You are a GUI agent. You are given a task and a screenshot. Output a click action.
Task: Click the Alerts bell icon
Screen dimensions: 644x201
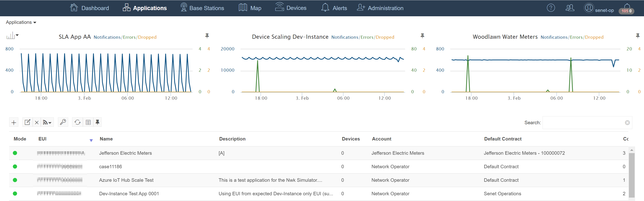click(x=325, y=8)
